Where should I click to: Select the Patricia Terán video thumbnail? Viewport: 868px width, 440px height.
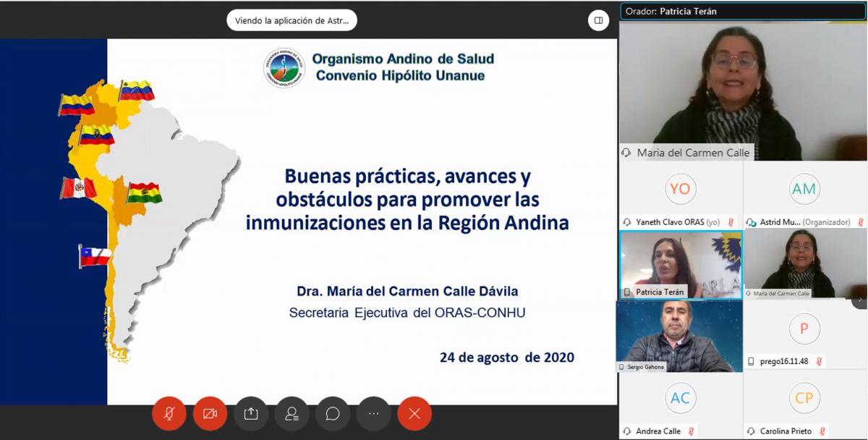(x=681, y=263)
